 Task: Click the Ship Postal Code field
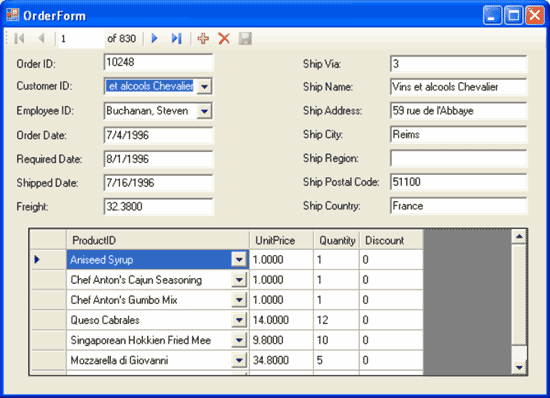pos(458,182)
